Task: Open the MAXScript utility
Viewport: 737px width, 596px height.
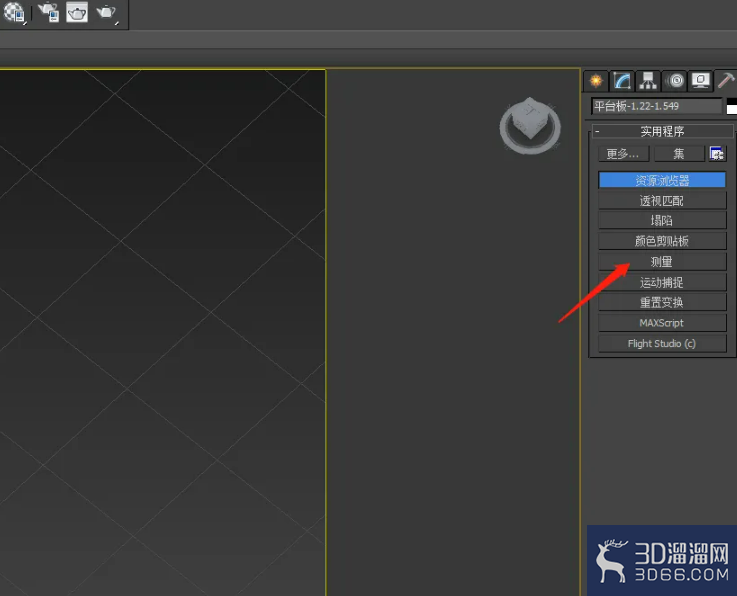Action: click(662, 323)
